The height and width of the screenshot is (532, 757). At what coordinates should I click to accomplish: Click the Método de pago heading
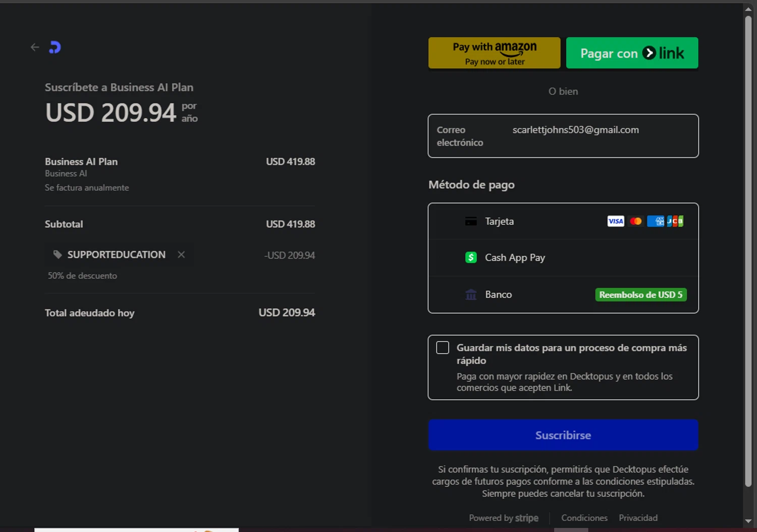(x=471, y=185)
